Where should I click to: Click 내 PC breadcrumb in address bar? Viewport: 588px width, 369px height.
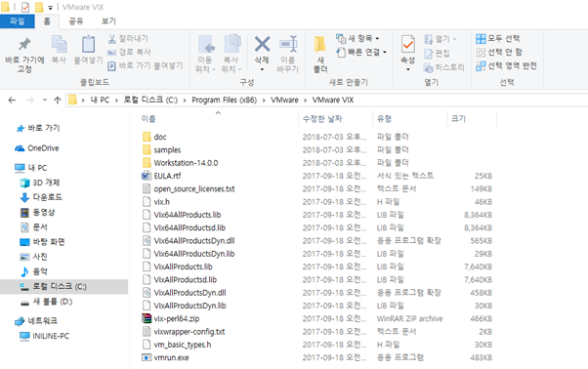pyautogui.click(x=100, y=100)
